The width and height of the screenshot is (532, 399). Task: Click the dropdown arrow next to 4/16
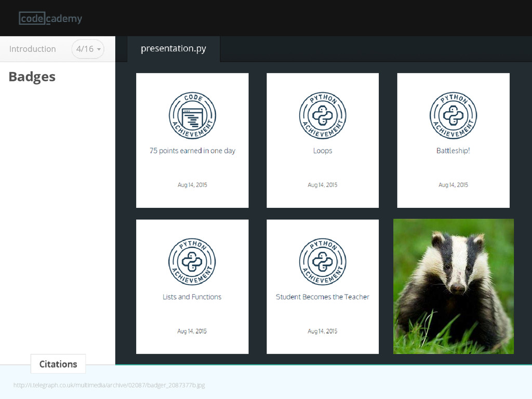(x=99, y=49)
